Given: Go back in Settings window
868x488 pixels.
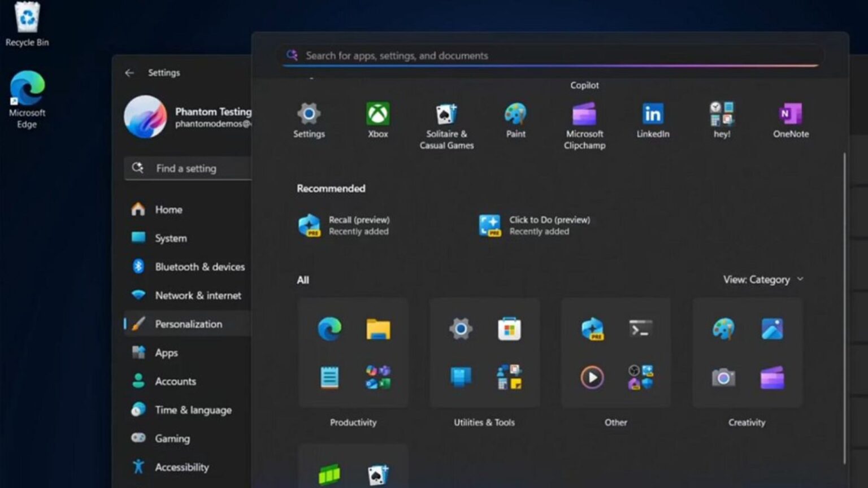Looking at the screenshot, I should click(x=129, y=73).
